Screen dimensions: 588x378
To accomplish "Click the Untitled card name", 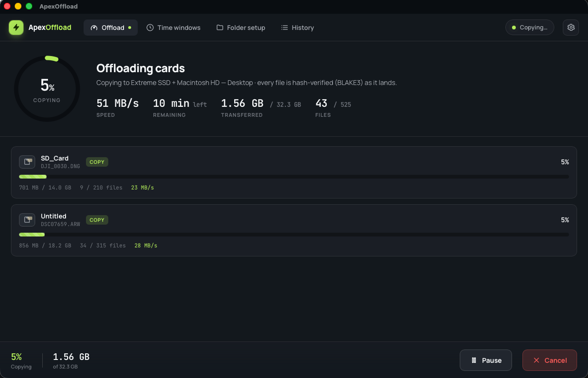I will (54, 216).
